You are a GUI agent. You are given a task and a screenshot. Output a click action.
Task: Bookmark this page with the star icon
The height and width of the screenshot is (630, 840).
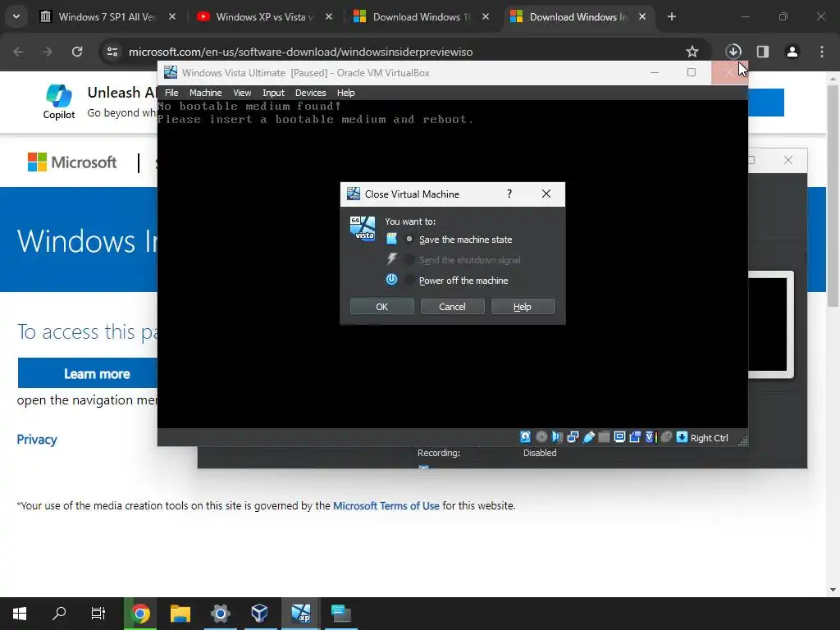coord(692,52)
